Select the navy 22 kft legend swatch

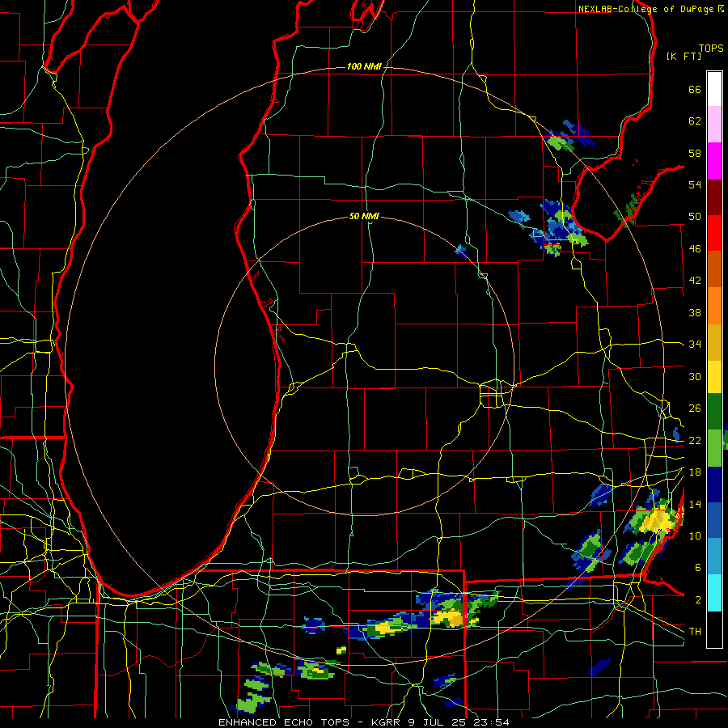[x=714, y=485]
